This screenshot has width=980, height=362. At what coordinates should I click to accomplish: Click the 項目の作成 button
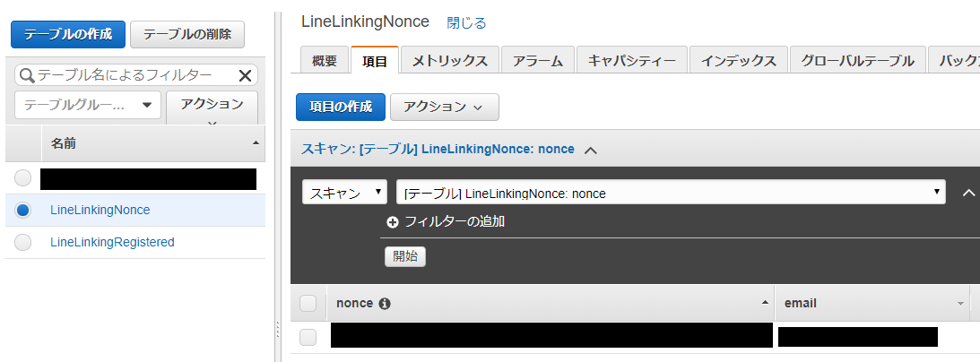pos(341,107)
